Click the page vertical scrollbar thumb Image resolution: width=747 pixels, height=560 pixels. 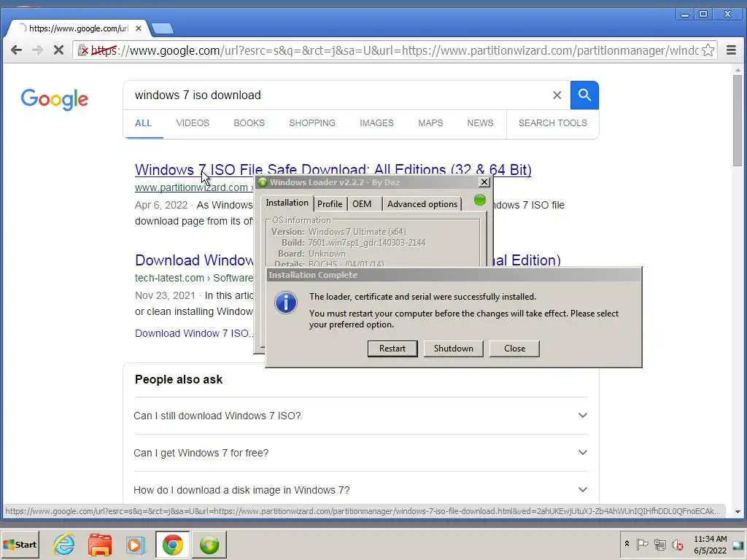click(738, 120)
